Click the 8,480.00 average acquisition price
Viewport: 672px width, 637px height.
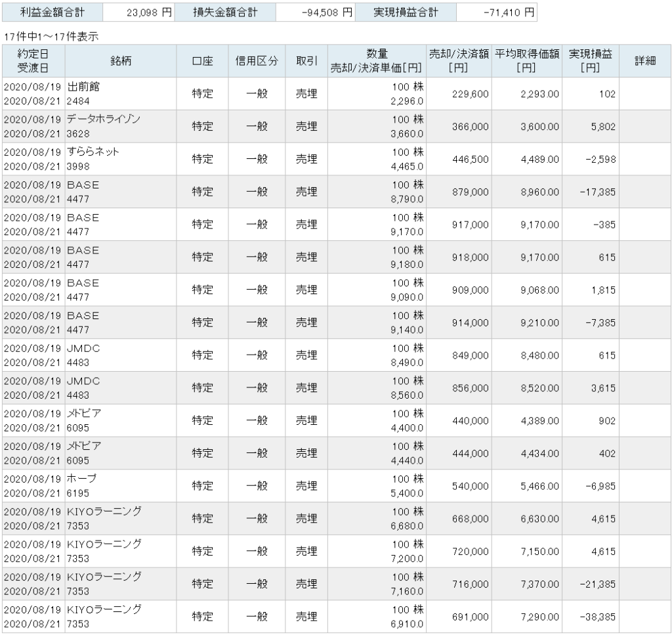coord(539,355)
